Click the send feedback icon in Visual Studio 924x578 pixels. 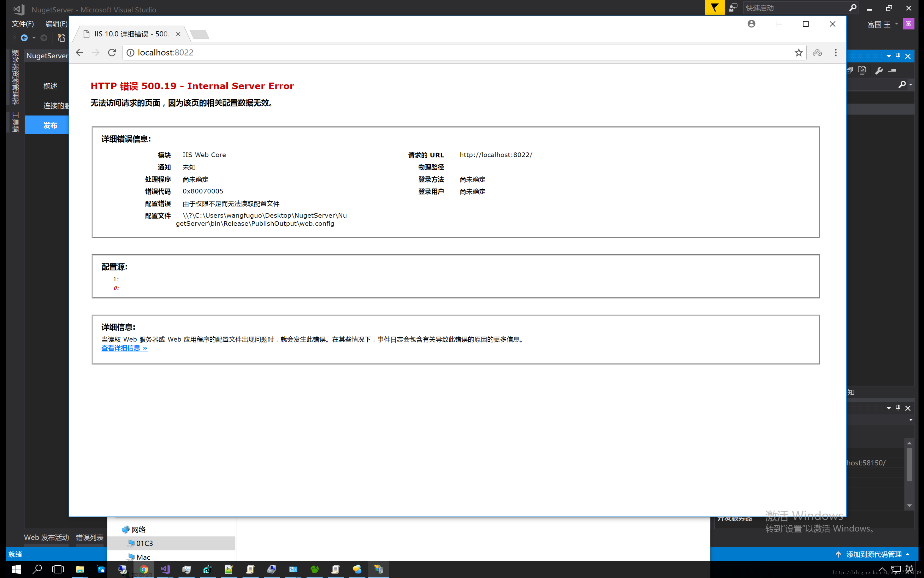(x=733, y=8)
